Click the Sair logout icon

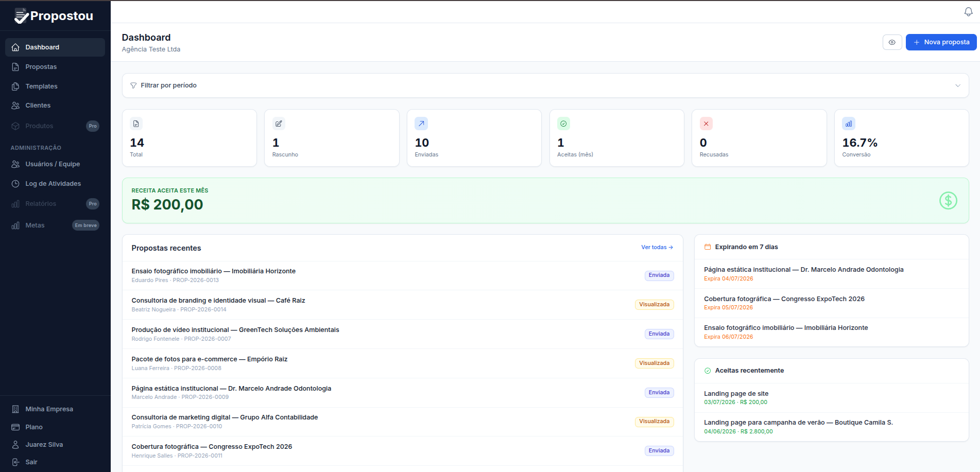[15, 462]
